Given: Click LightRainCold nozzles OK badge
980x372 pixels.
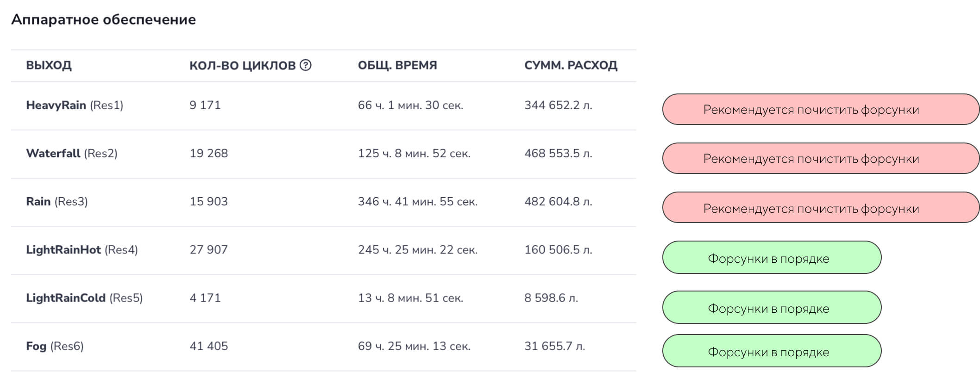Looking at the screenshot, I should [772, 308].
